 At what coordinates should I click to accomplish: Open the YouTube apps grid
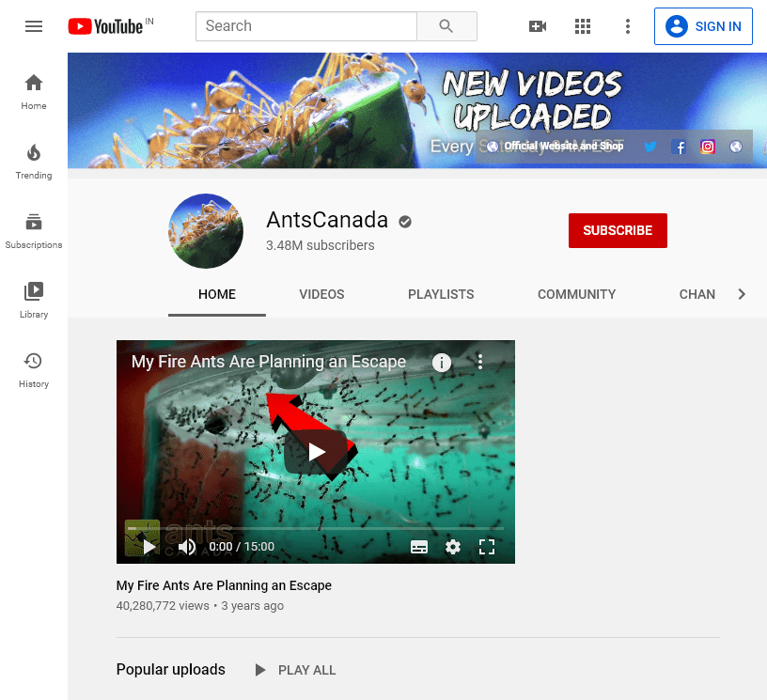pos(583,26)
